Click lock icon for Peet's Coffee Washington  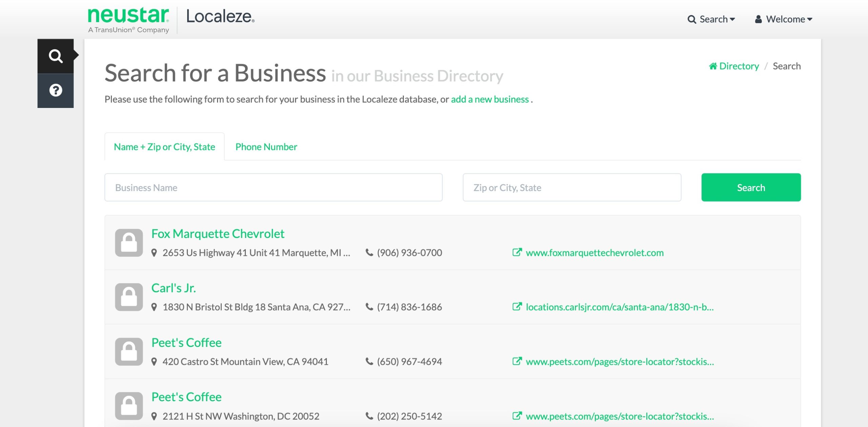pyautogui.click(x=129, y=406)
